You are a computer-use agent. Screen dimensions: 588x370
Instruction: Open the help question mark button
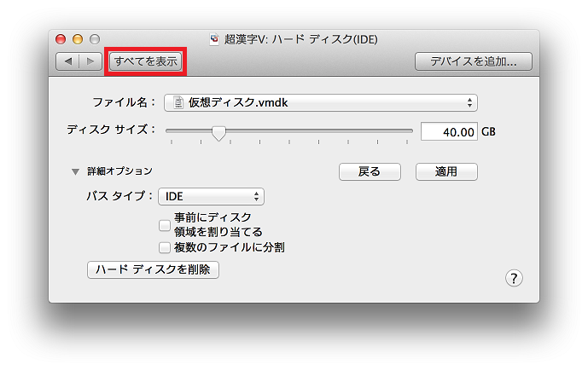(x=514, y=278)
